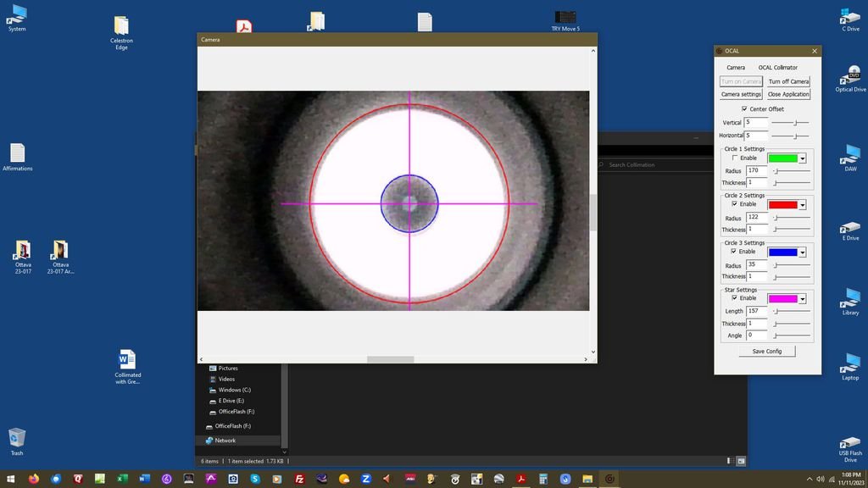Screen dimensions: 868x488
Task: Open the Camera menu in OCAL
Action: tap(736, 68)
